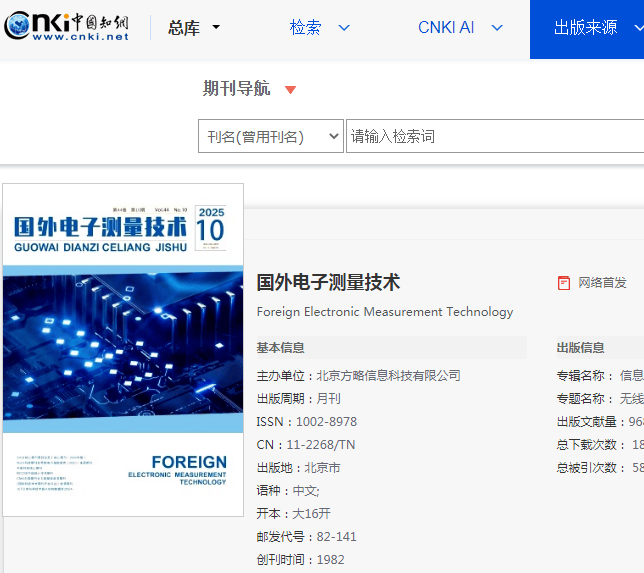644x573 pixels.
Task: Click the 网络首发 icon
Action: point(564,283)
